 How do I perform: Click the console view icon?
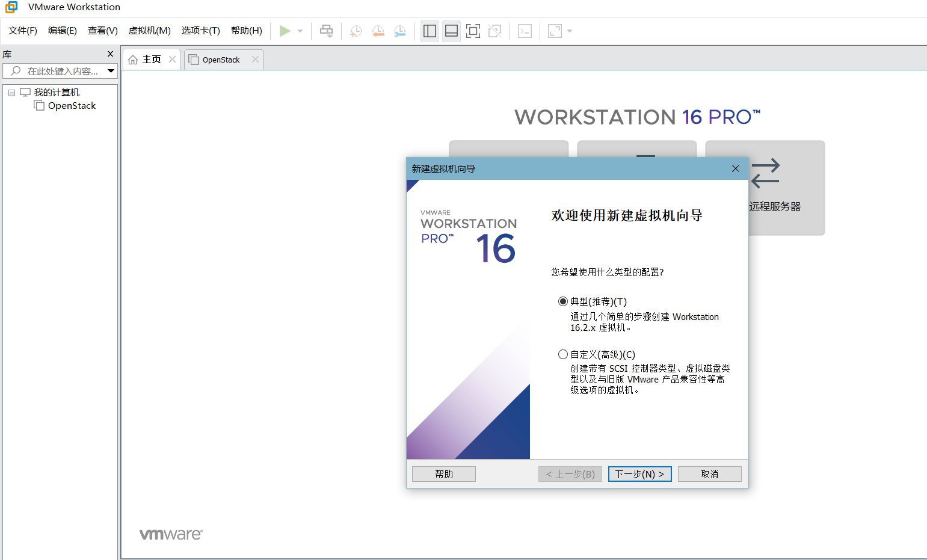click(x=525, y=31)
